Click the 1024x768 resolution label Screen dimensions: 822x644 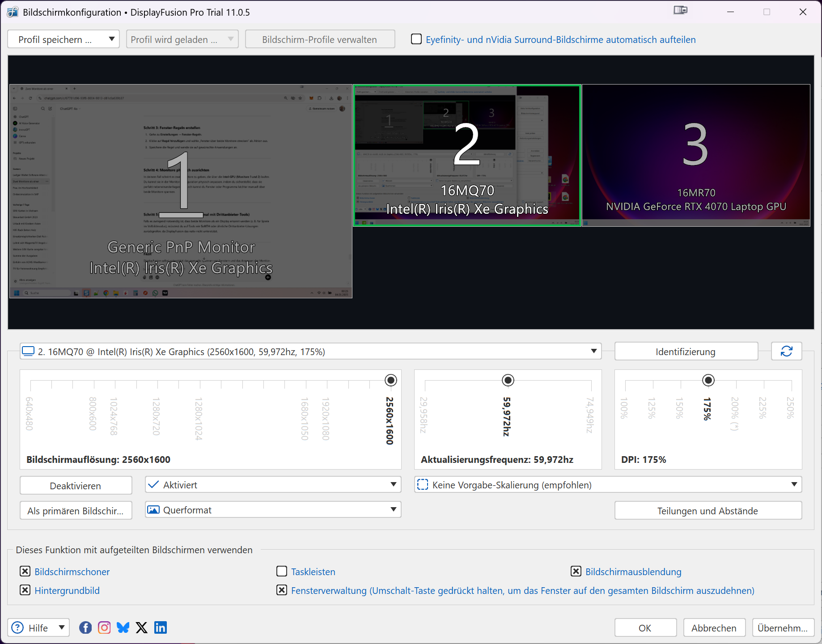click(x=114, y=416)
